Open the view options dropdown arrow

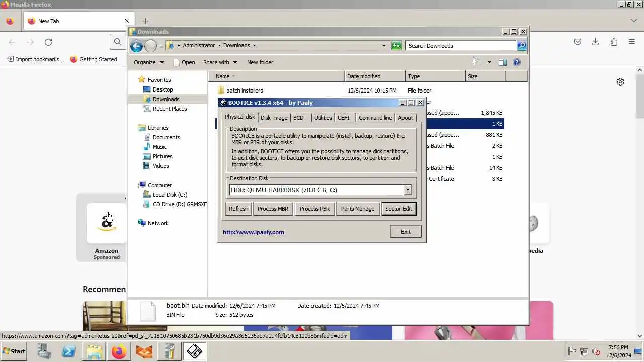pyautogui.click(x=489, y=62)
